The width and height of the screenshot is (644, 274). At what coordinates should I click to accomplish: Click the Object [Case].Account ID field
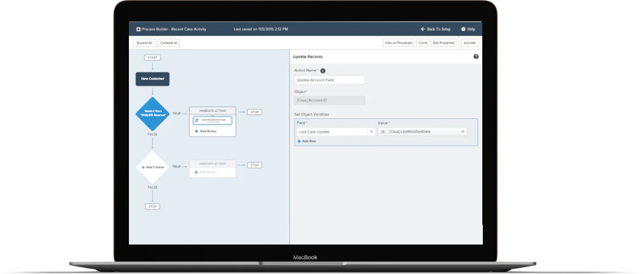pyautogui.click(x=330, y=100)
